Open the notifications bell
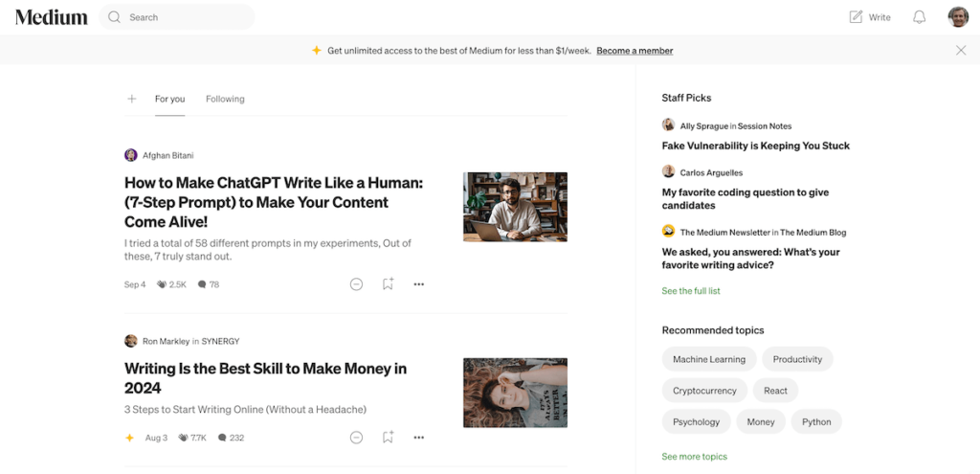The height and width of the screenshot is (474, 980). pyautogui.click(x=919, y=17)
